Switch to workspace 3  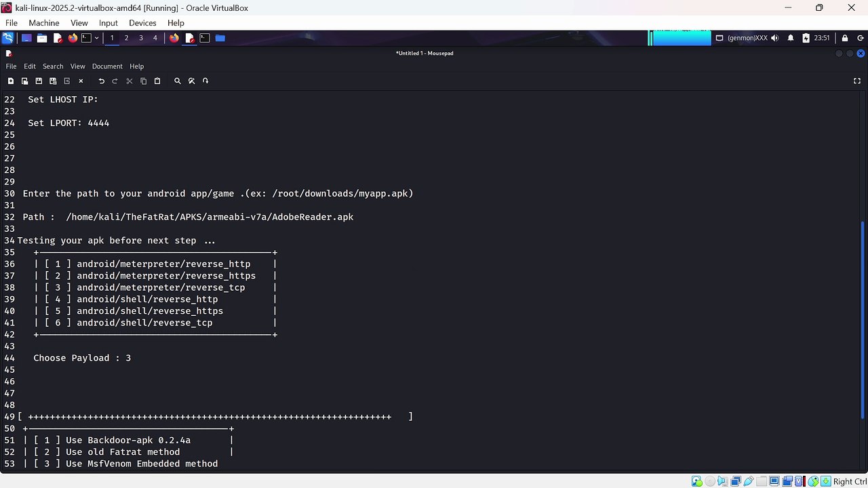click(x=141, y=38)
